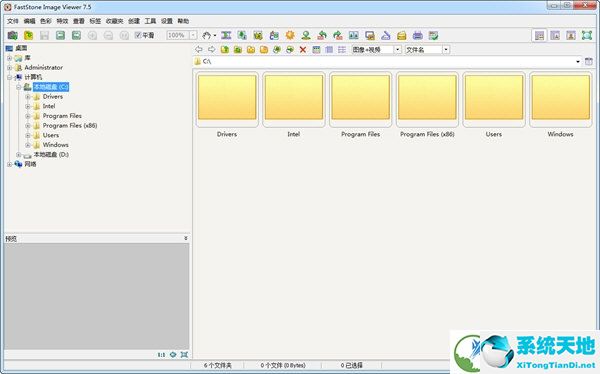The image size is (600, 374).
Task: Select Drivers folder in the tree
Action: coord(52,96)
